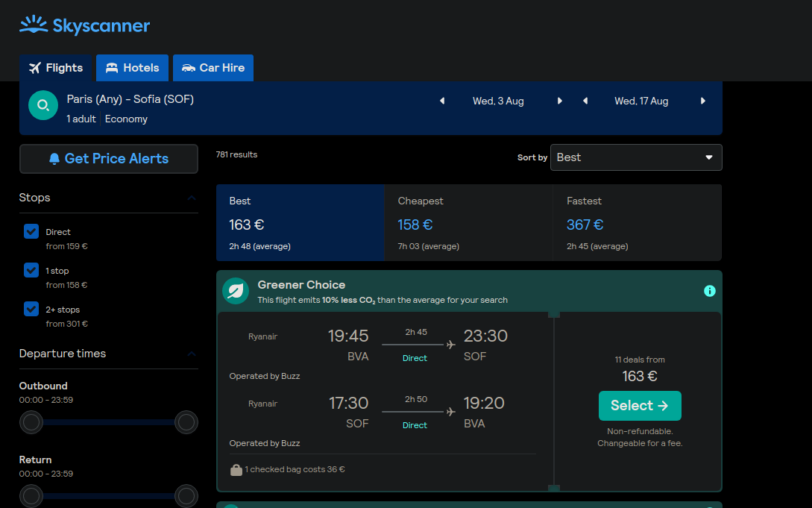The image size is (812, 508).
Task: Click the Paris (Any) - Sofia (SOF) route
Action: pyautogui.click(x=130, y=99)
